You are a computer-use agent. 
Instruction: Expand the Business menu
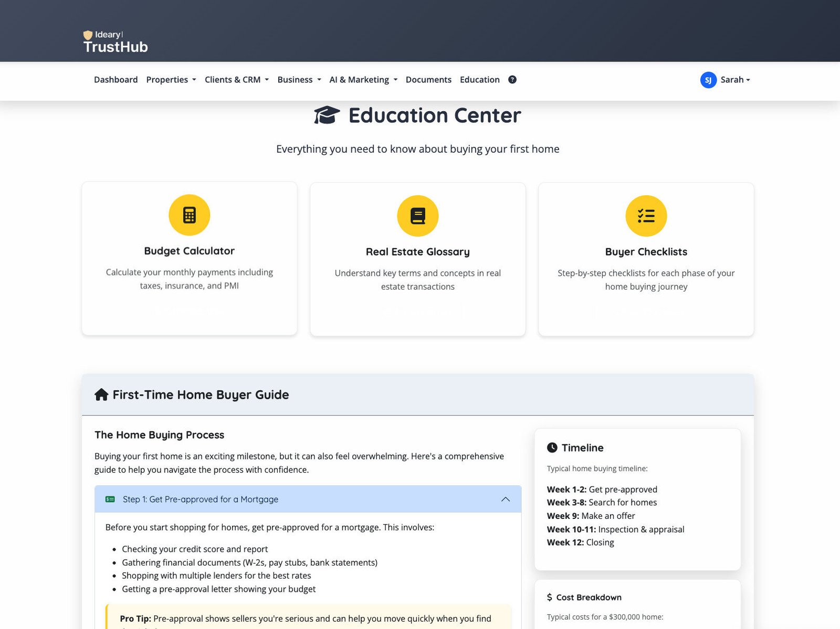[x=299, y=80]
